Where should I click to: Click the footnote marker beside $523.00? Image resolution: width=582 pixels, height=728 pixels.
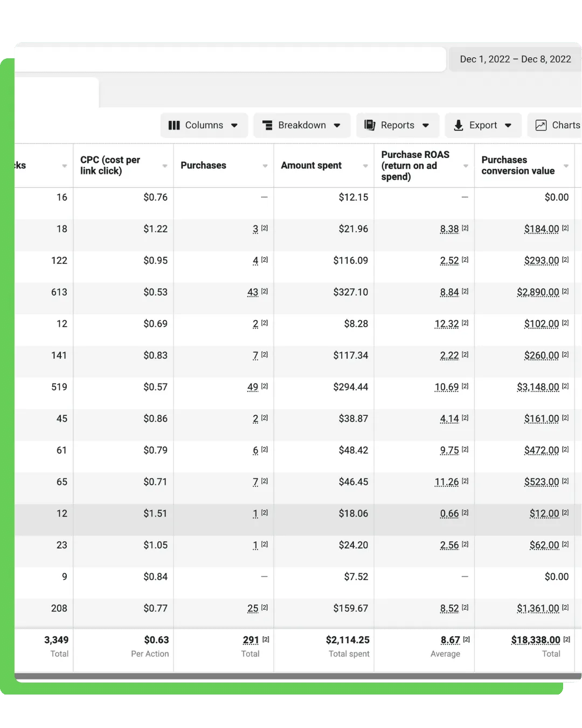tap(565, 481)
